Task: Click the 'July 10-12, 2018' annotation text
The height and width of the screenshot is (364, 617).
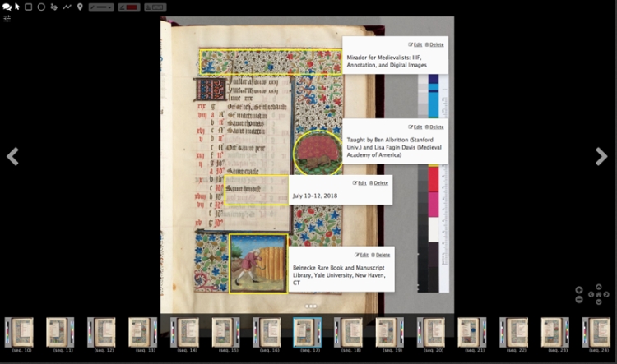Action: (315, 196)
